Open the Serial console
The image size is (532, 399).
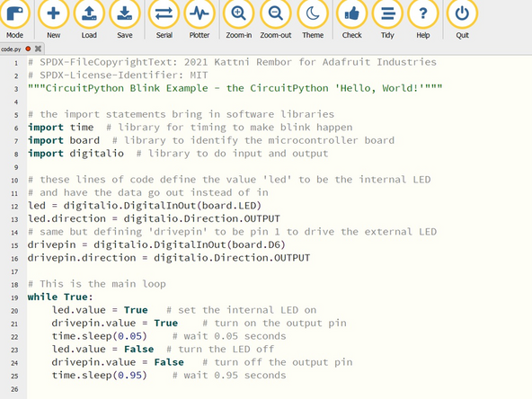[164, 19]
